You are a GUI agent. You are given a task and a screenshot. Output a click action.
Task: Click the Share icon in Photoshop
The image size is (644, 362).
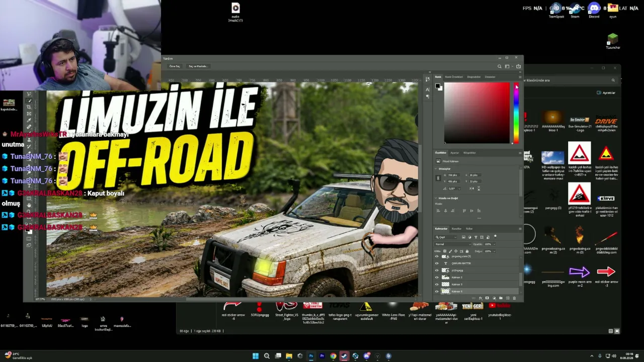pos(518,66)
